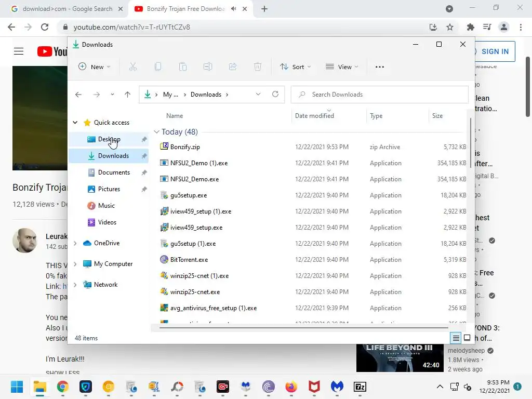Select Documents in the navigation pane
Image resolution: width=532 pixels, height=399 pixels.
tap(109, 172)
